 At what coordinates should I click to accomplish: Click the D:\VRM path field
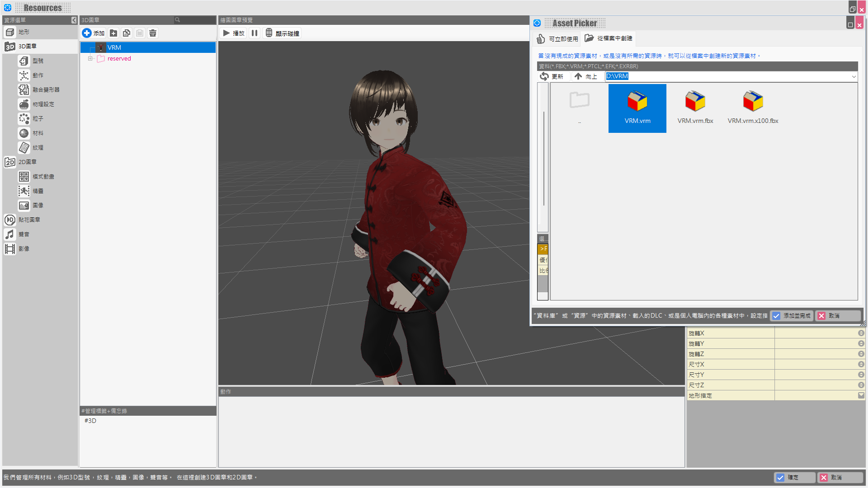728,76
